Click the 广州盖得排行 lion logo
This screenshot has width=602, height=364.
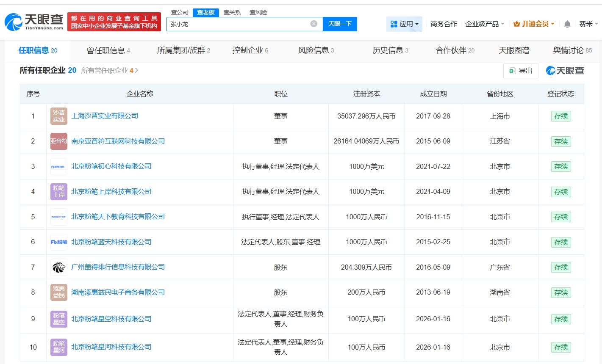point(59,267)
